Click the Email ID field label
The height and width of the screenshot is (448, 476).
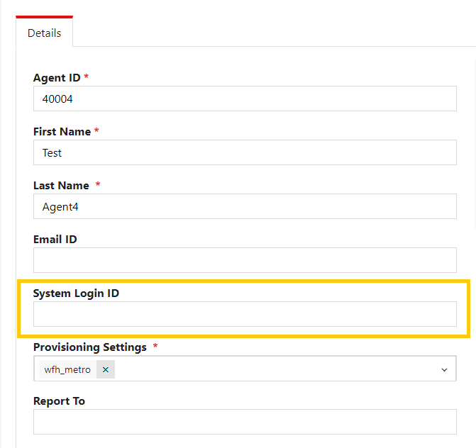tap(55, 240)
